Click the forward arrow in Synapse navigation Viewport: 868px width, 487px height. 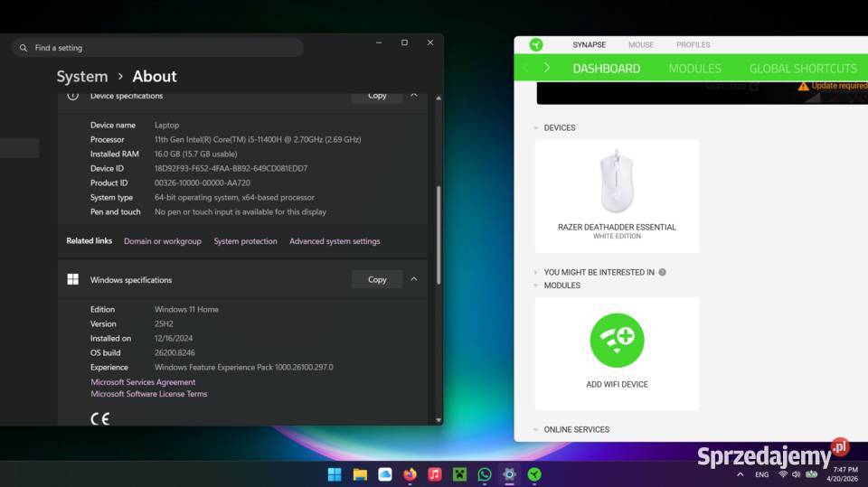pyautogui.click(x=547, y=68)
